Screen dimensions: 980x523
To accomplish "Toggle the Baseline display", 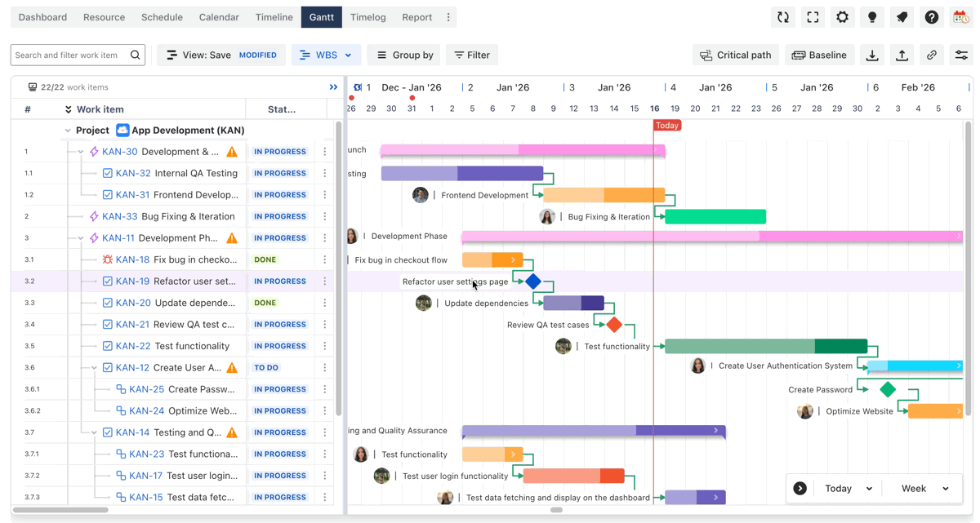I will click(x=819, y=55).
